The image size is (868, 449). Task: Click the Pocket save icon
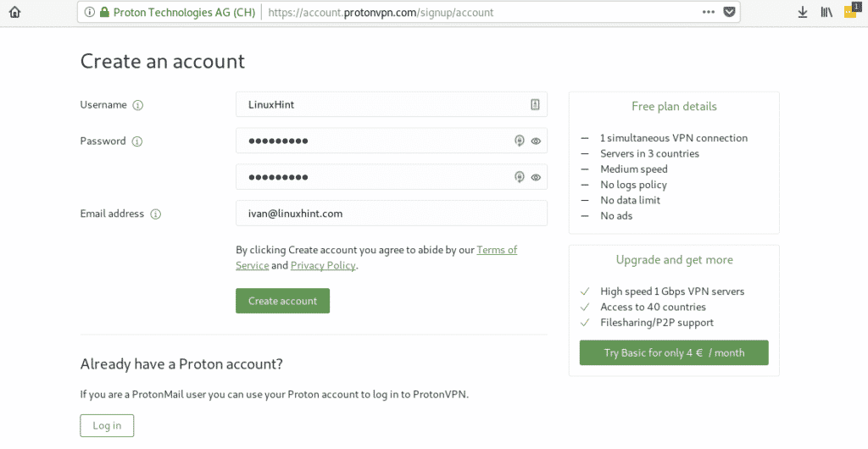pos(730,12)
